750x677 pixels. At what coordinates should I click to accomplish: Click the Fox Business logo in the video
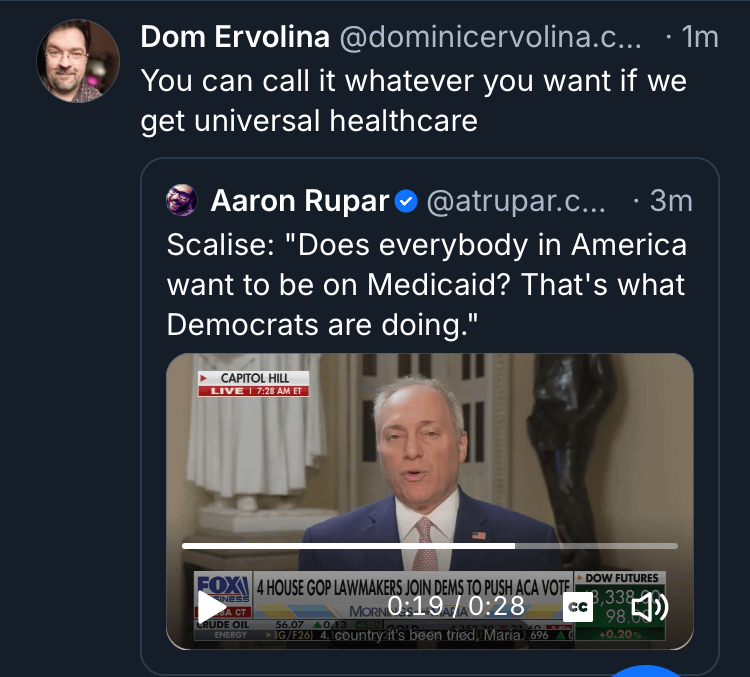pos(222,587)
